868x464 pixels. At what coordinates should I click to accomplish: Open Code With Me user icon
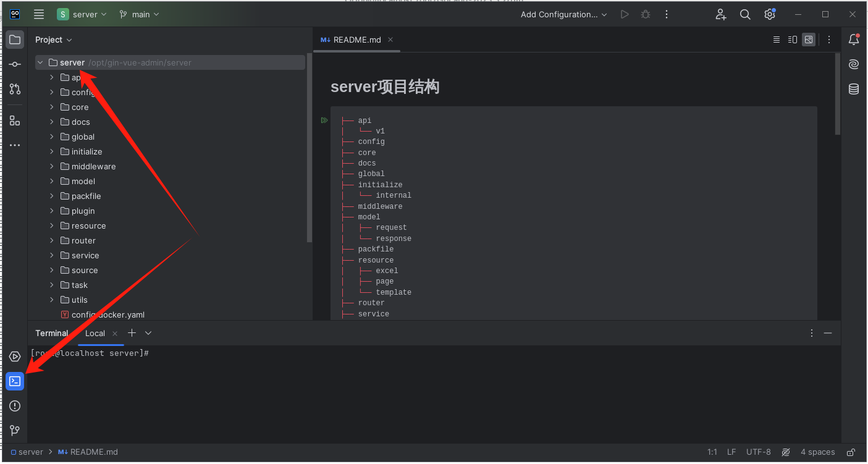[x=721, y=14]
